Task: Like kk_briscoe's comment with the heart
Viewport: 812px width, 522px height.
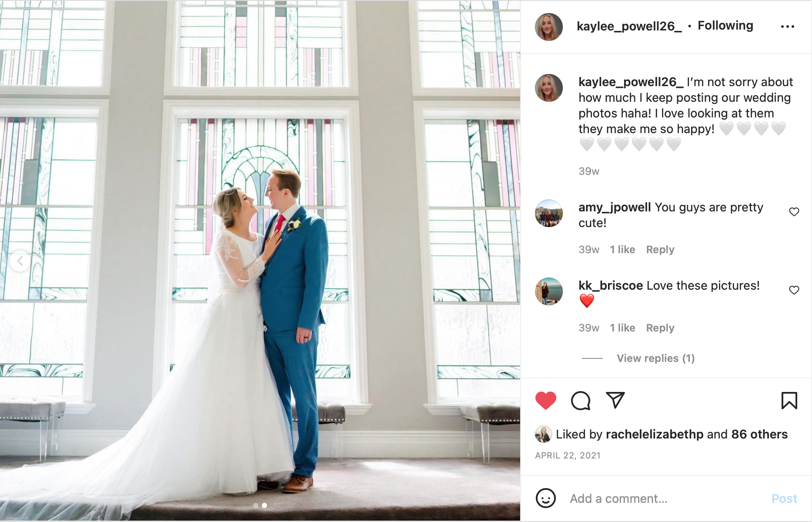Action: 794,290
